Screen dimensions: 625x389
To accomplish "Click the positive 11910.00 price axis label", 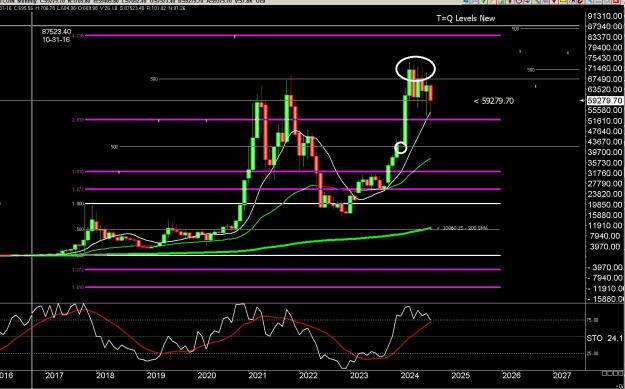I will [605, 226].
